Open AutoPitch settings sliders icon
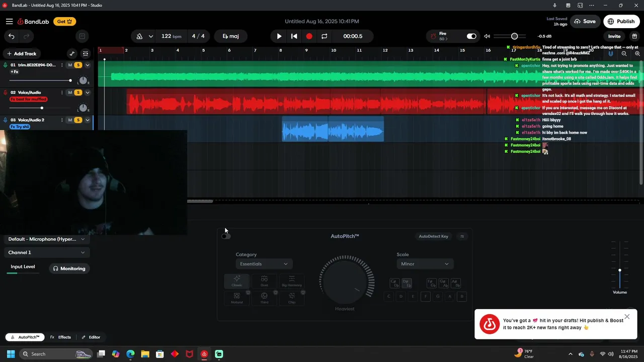The image size is (644, 362). pos(462,236)
